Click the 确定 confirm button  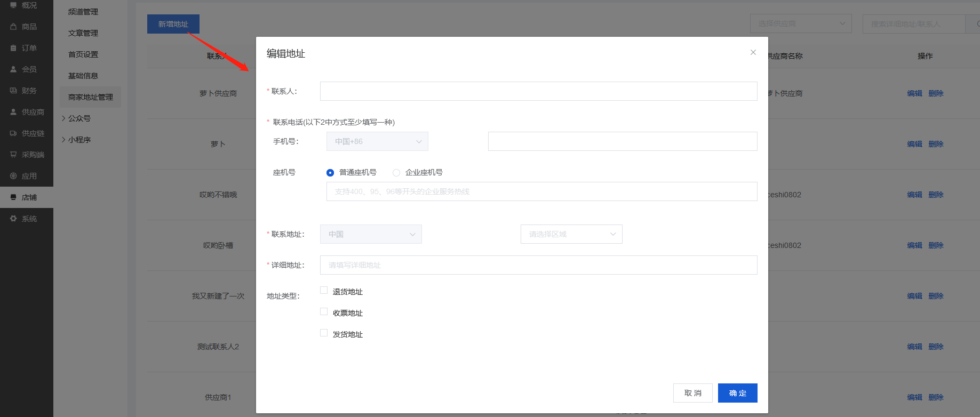click(x=737, y=393)
